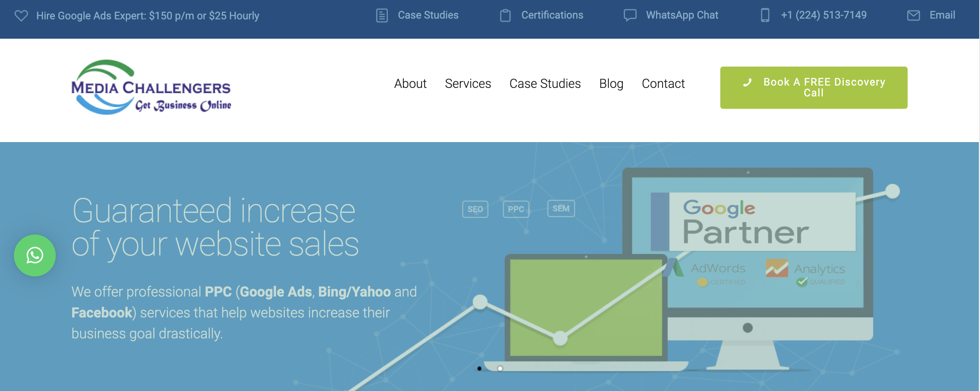Click the heart icon in the blue top bar

(21, 15)
